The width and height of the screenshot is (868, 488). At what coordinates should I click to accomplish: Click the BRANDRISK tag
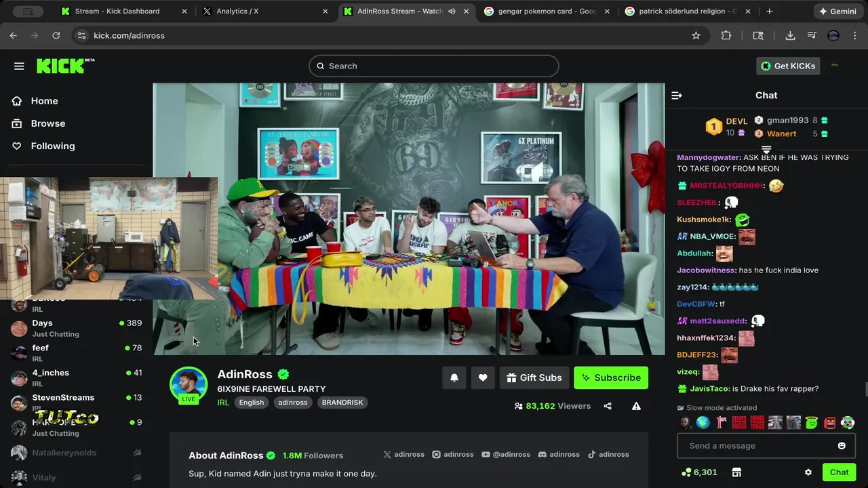click(342, 403)
